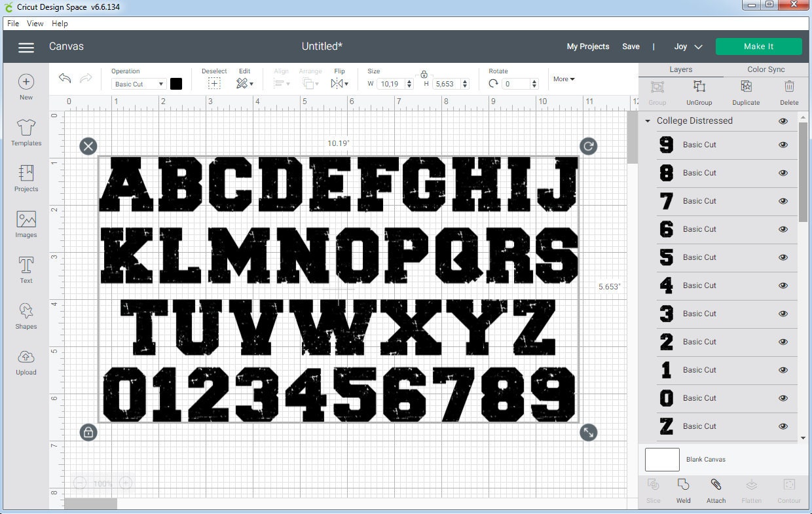Image resolution: width=812 pixels, height=514 pixels.
Task: Collapse the College Distressed group
Action: 647,120
